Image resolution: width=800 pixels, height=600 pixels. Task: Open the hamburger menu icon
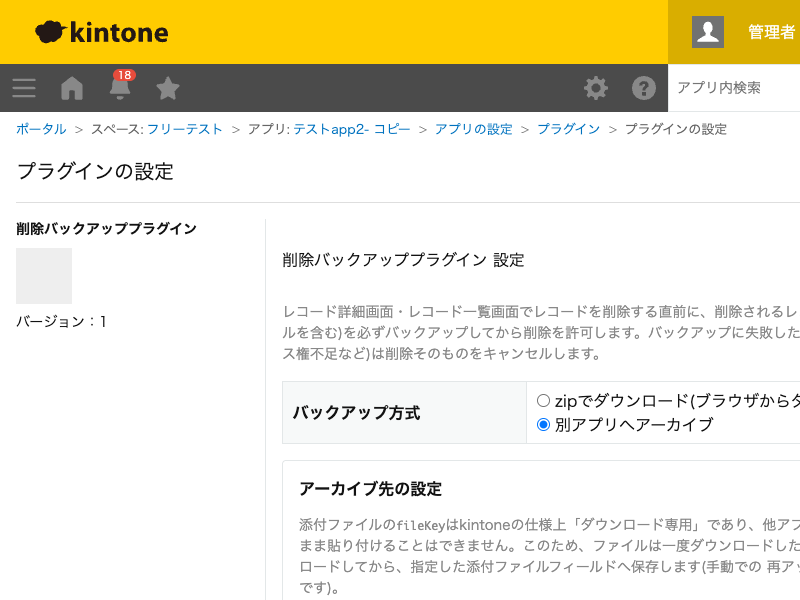(x=24, y=88)
